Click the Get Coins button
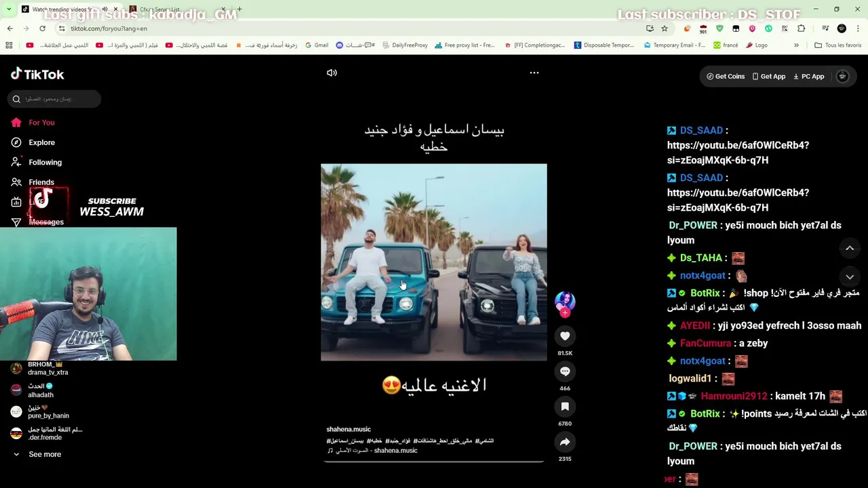868x488 pixels. click(x=726, y=77)
